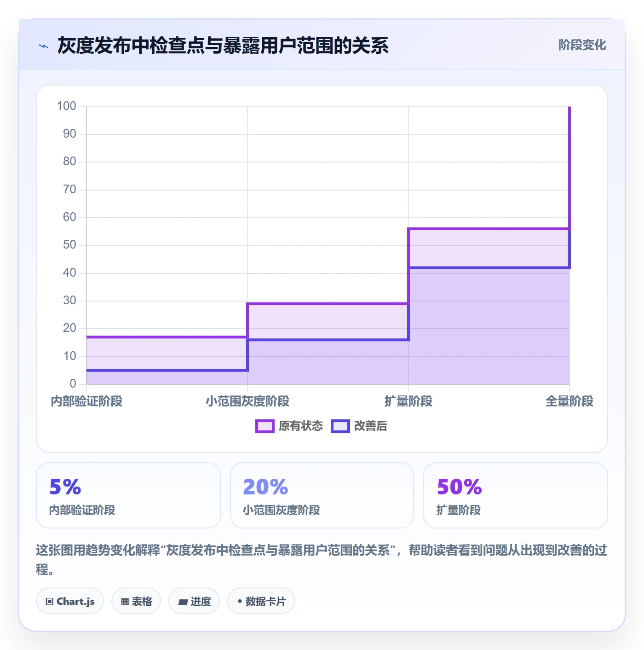This screenshot has height=650, width=644.
Task: Click the 50 y-axis tick label
Action: pyautogui.click(x=69, y=245)
